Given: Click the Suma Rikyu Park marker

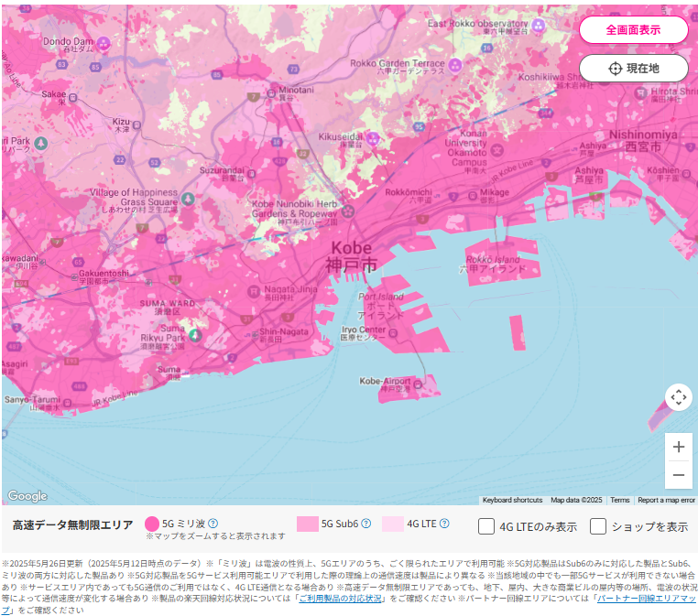Looking at the screenshot, I should [194, 335].
